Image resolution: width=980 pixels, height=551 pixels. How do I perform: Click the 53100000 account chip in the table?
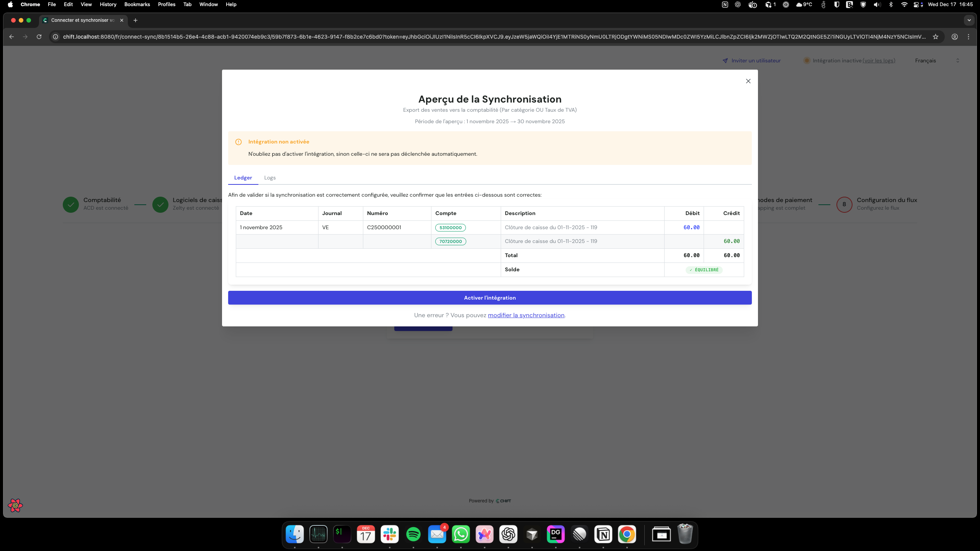point(450,227)
